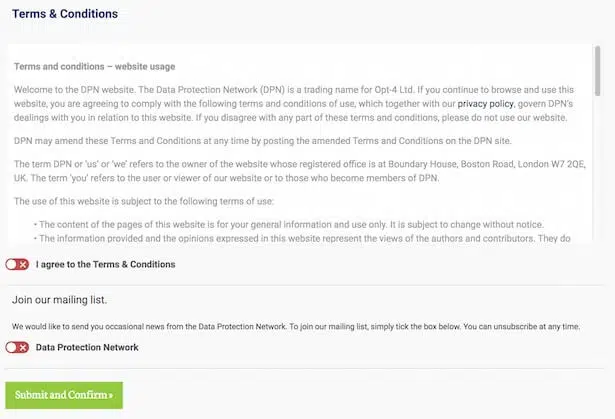Click the 'Welcome to the DPN website' paragraph
The image size is (615, 419).
[300, 104]
